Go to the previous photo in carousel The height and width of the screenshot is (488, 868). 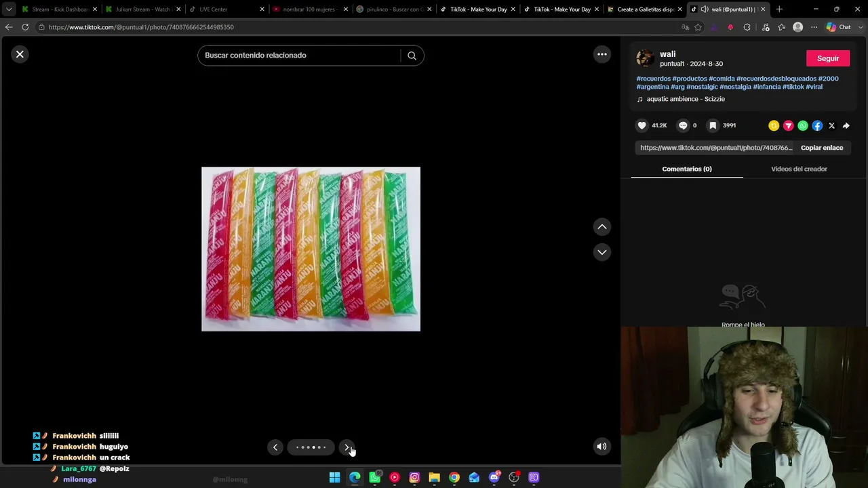(275, 447)
